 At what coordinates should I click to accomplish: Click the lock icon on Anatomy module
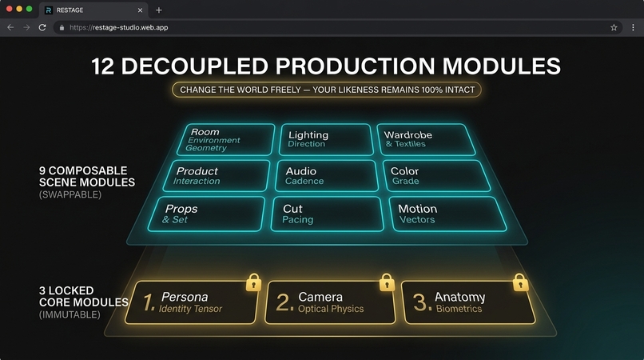click(520, 282)
